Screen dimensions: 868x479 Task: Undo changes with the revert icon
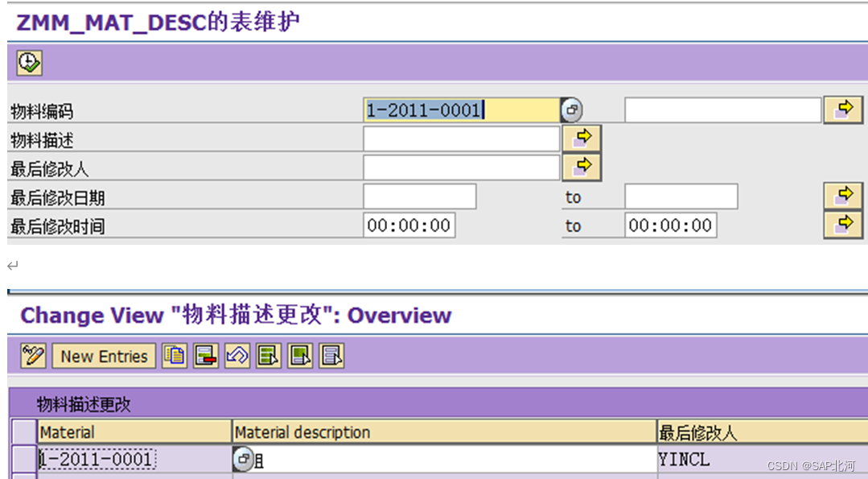click(237, 356)
